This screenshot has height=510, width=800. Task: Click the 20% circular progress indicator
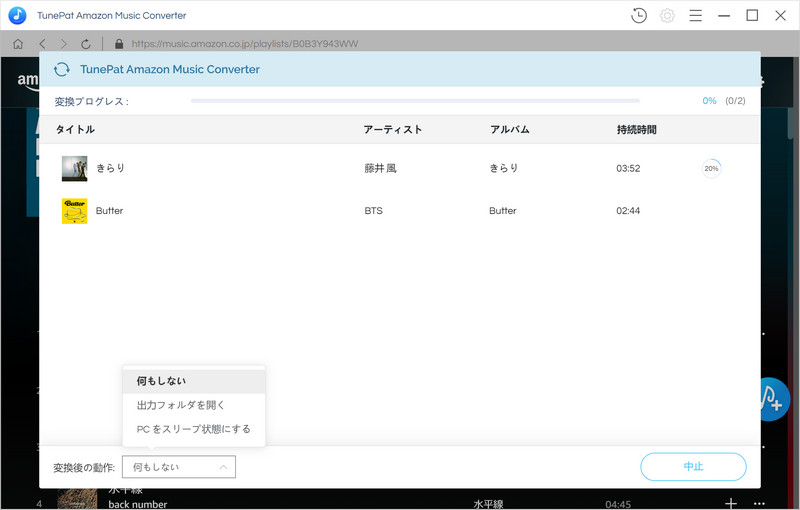[711, 168]
